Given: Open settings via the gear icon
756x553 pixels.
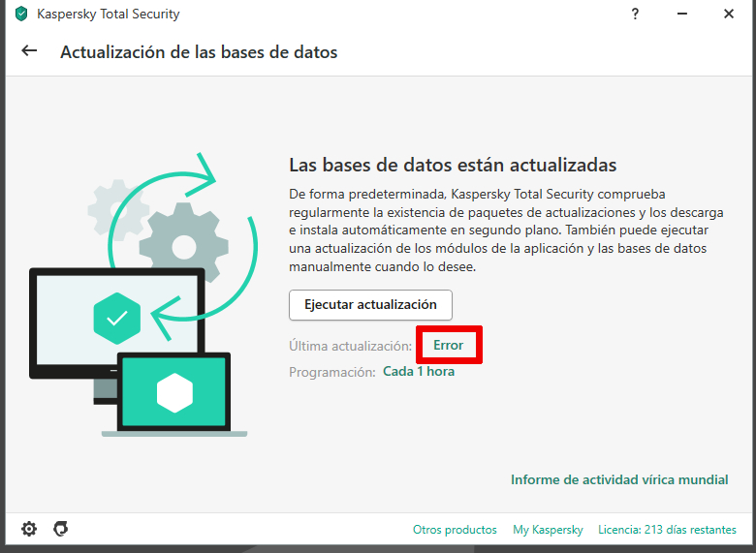Looking at the screenshot, I should 29,529.
